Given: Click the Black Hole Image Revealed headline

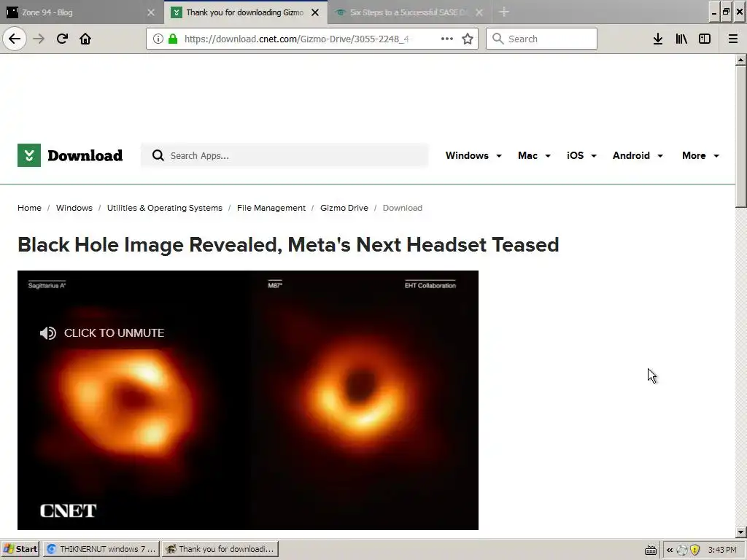Looking at the screenshot, I should [x=288, y=245].
